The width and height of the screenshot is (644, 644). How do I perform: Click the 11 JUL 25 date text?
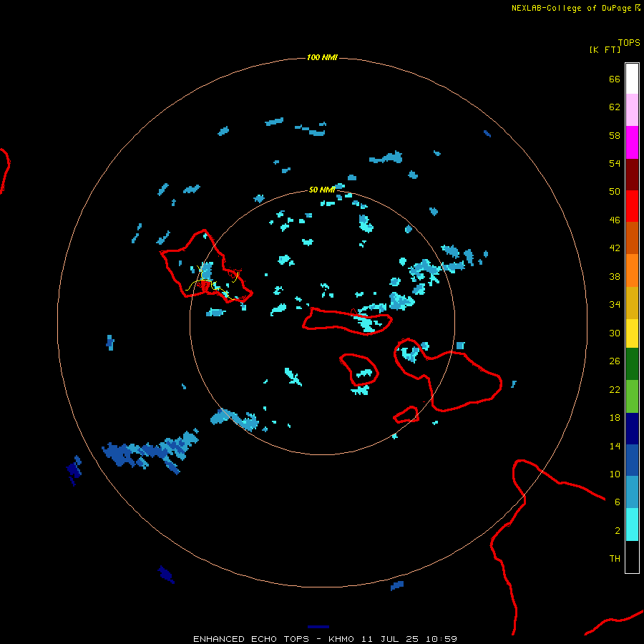(391, 639)
